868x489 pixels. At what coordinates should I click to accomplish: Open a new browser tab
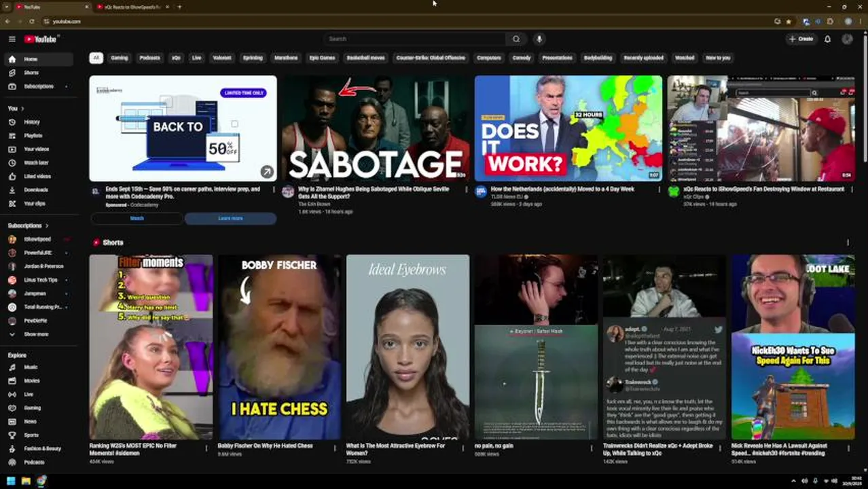[x=179, y=7]
